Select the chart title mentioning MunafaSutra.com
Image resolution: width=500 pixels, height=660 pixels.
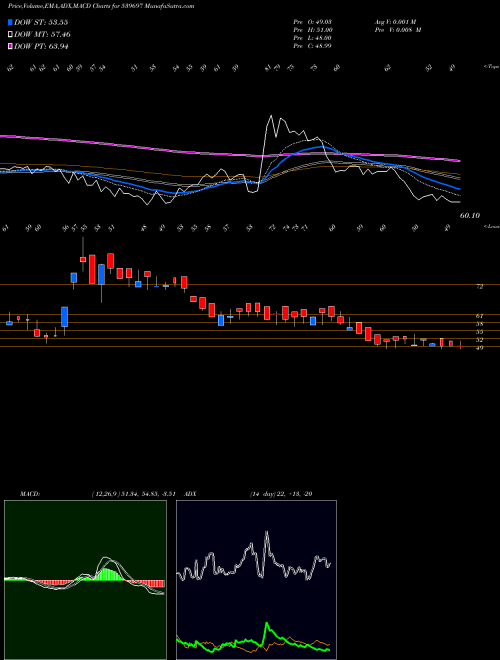tap(101, 7)
